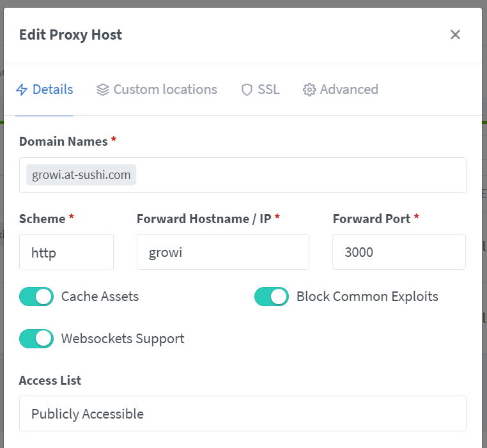Select the Details tab label
The width and height of the screenshot is (487, 448).
53,89
